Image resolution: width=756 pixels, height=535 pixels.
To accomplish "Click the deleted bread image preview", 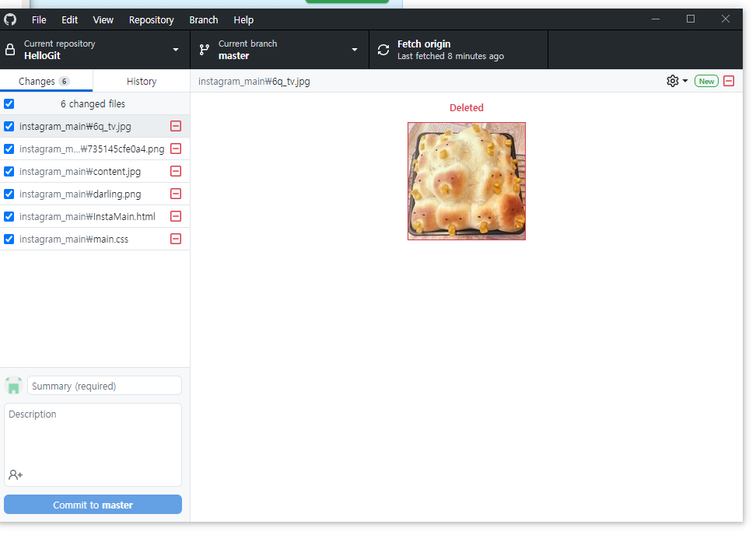I will [x=466, y=180].
